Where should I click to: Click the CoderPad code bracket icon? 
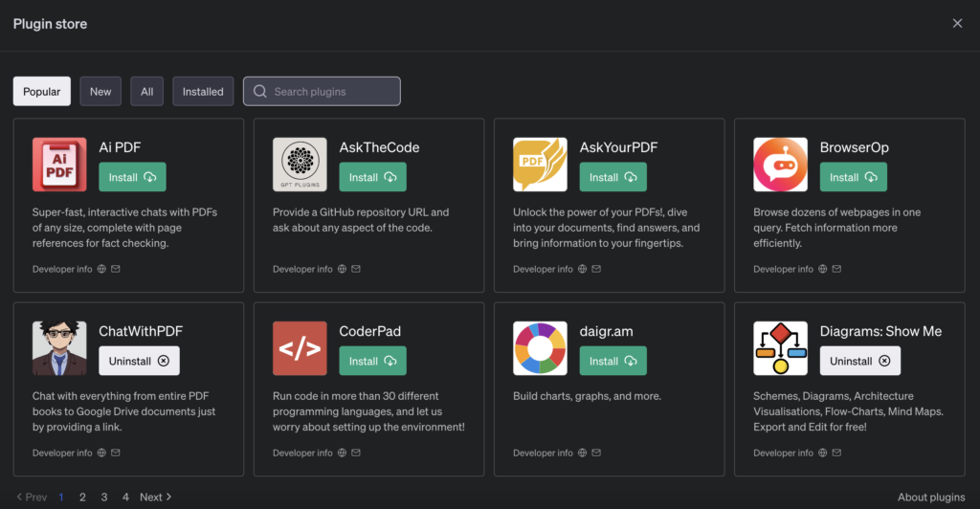coord(300,348)
